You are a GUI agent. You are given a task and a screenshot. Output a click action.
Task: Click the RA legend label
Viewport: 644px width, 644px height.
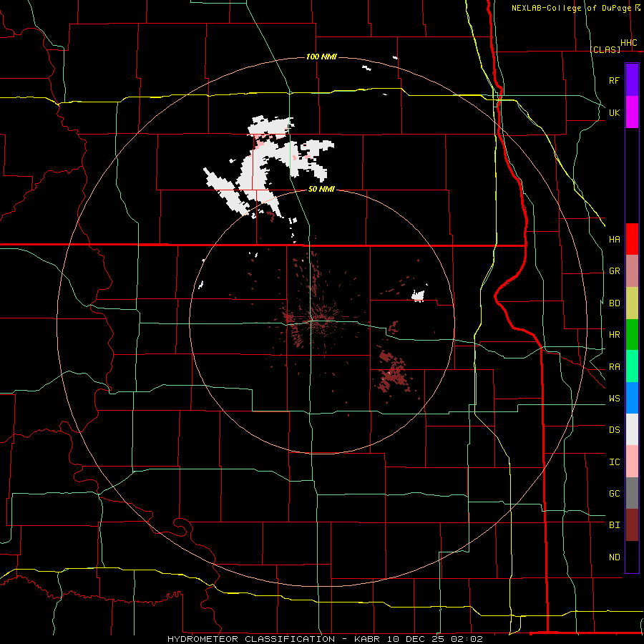click(614, 367)
